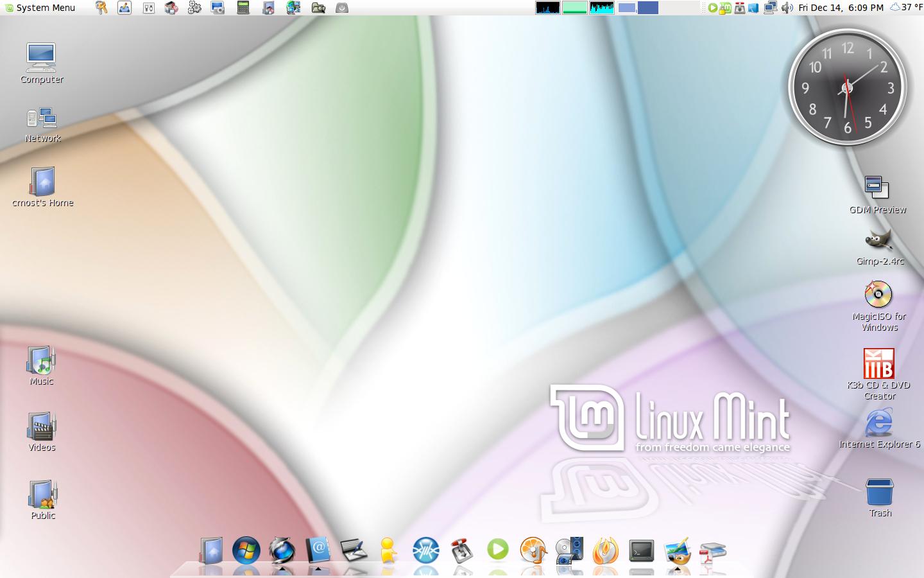
Task: Open the Videos folder on desktop
Action: (x=42, y=432)
